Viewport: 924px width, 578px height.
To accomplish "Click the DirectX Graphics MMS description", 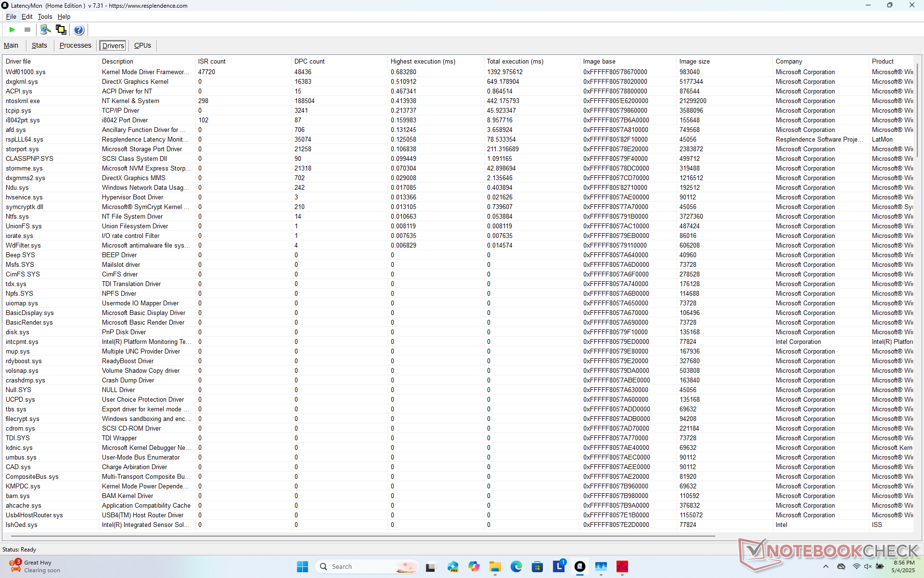I will [133, 178].
